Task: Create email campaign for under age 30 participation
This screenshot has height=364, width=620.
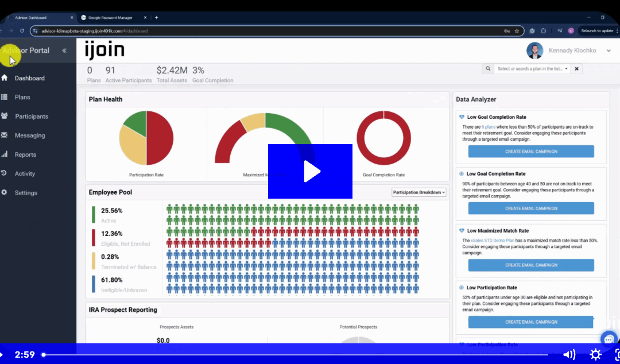Action: [x=531, y=322]
